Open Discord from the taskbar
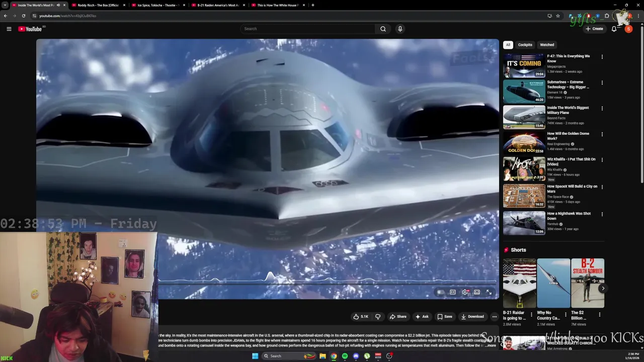644x362 pixels. (x=356, y=356)
